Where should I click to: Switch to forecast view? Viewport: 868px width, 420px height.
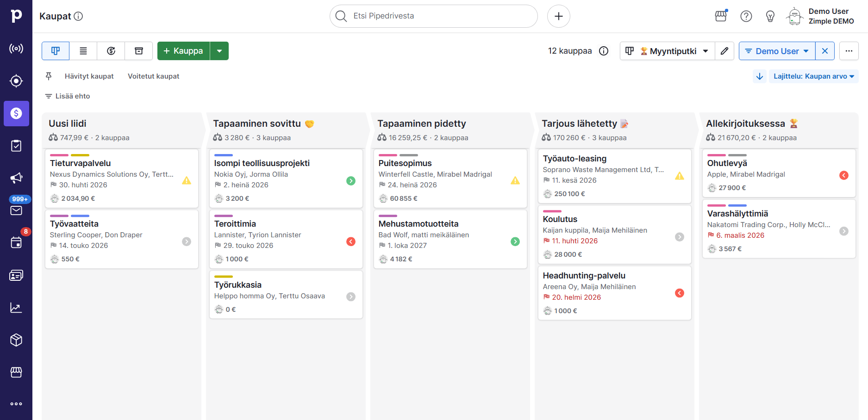[111, 51]
